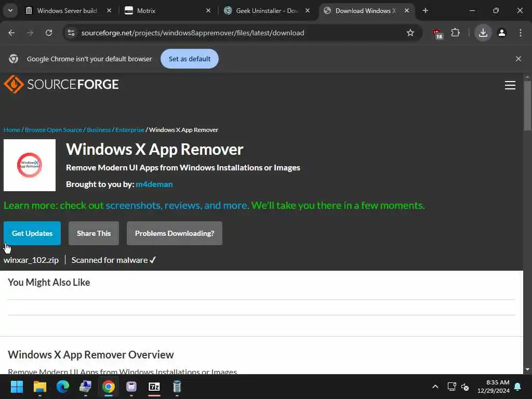The image size is (532, 399).
Task: Reload the current page
Action: [x=49, y=33]
